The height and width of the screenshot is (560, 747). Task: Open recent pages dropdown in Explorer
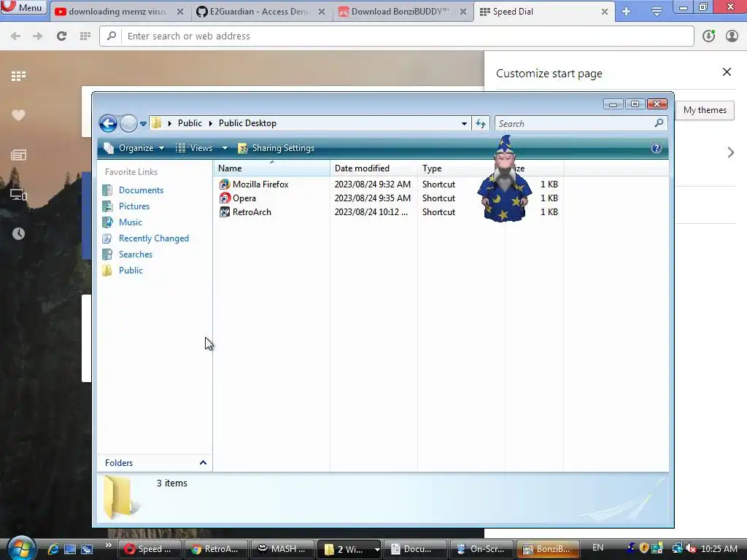pyautogui.click(x=143, y=124)
